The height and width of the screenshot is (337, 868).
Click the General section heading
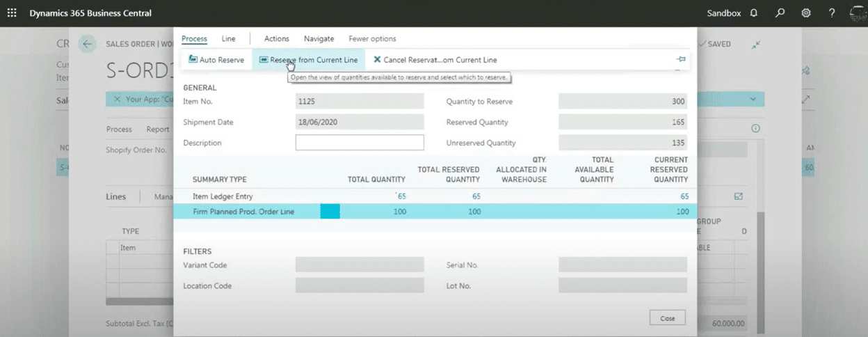200,88
